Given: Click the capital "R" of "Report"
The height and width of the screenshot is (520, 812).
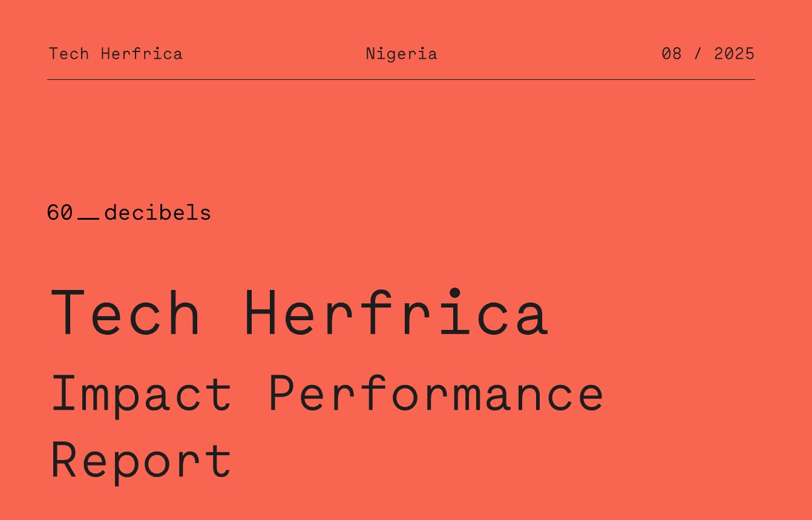Looking at the screenshot, I should (66, 459).
